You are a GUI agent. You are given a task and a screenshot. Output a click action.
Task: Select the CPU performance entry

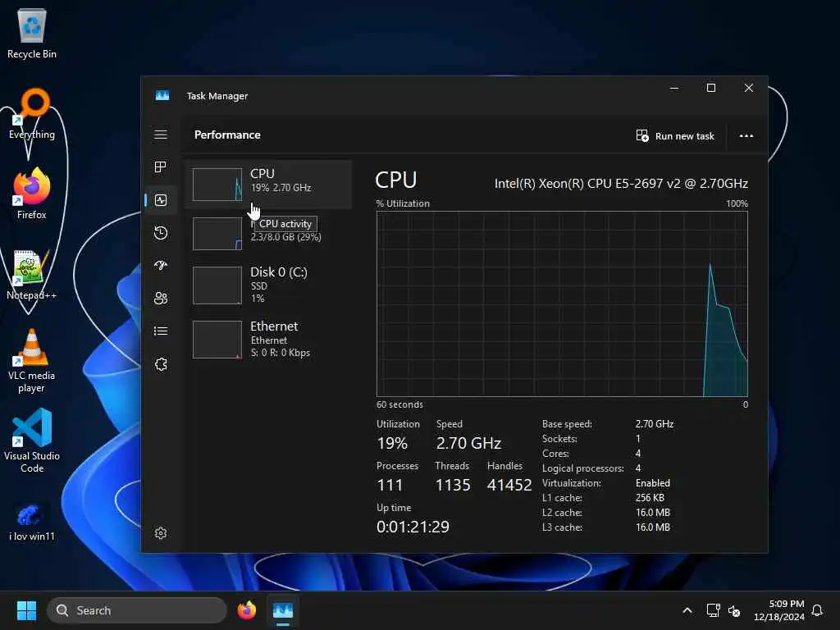[x=268, y=185]
